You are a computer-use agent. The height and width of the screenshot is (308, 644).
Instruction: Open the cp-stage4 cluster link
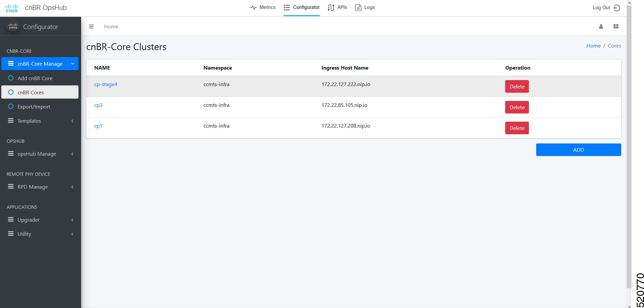106,84
